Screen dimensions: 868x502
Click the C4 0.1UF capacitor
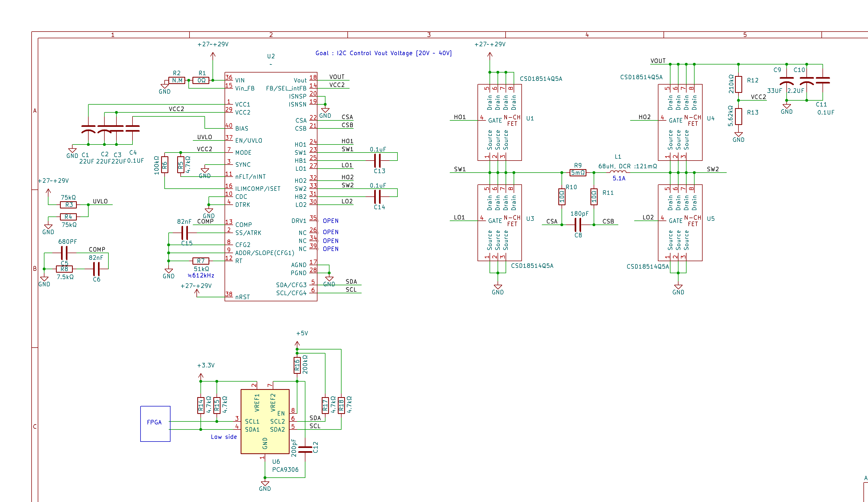[x=132, y=128]
